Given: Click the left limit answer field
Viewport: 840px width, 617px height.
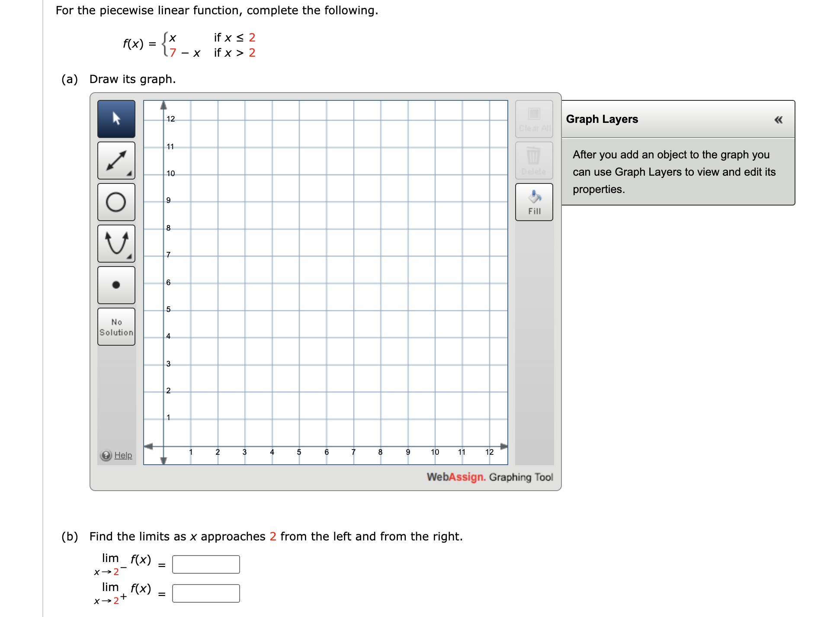Looking at the screenshot, I should coord(206,564).
